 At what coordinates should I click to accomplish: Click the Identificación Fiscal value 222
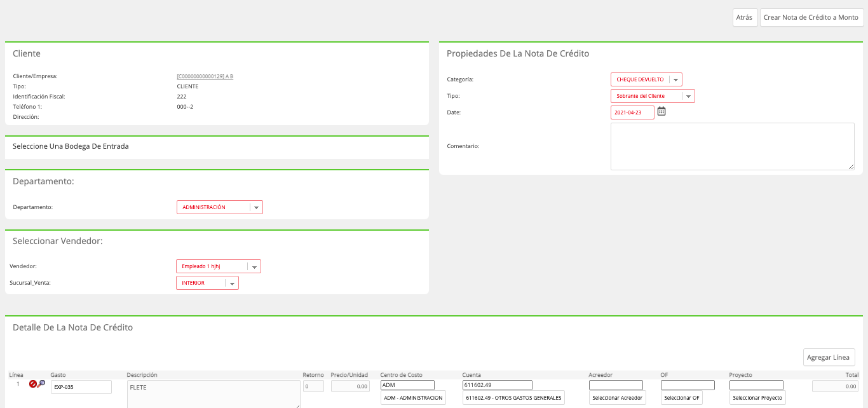coord(182,97)
